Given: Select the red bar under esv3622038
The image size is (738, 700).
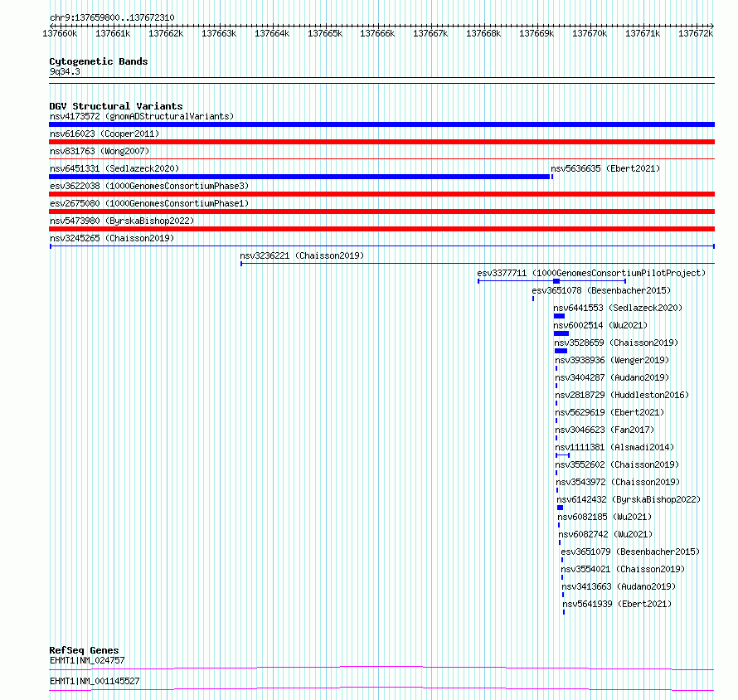Looking at the screenshot, I should (381, 194).
